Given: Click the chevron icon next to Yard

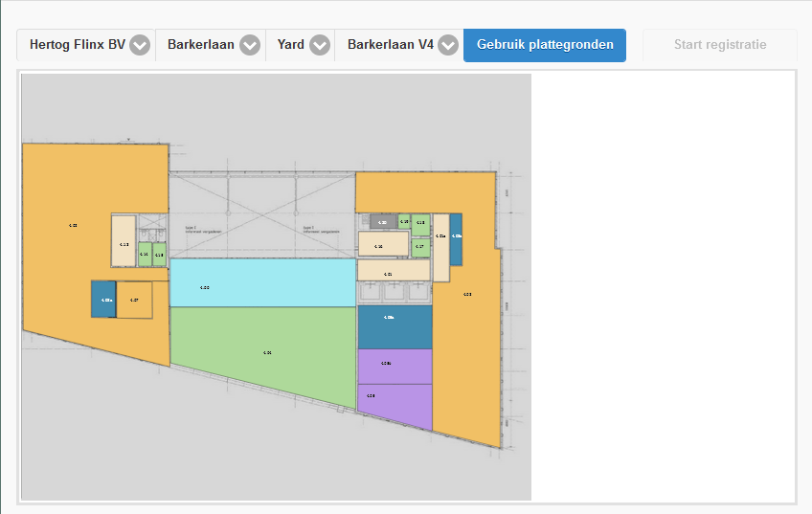Looking at the screenshot, I should [320, 45].
